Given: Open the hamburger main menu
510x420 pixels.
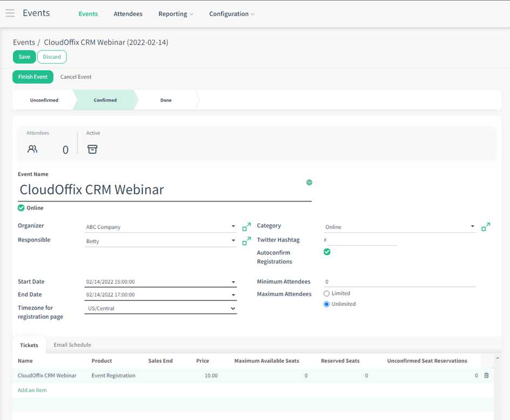Looking at the screenshot, I should (x=10, y=13).
